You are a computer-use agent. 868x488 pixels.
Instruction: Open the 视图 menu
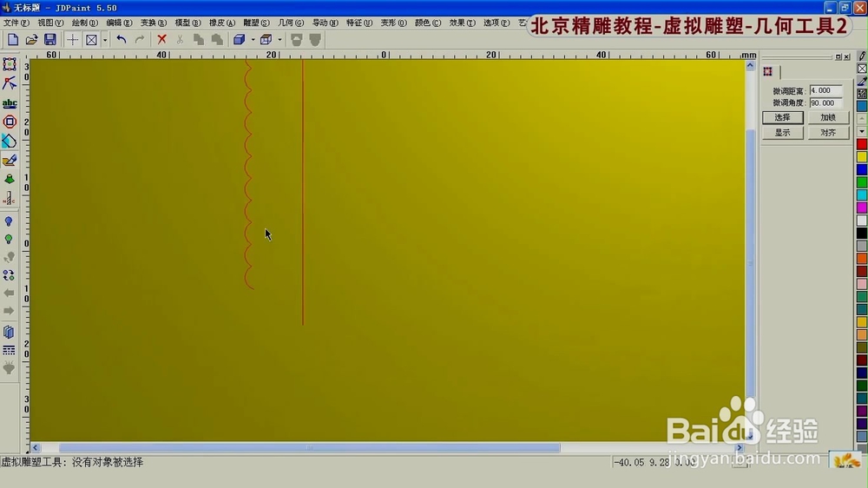pyautogui.click(x=50, y=23)
